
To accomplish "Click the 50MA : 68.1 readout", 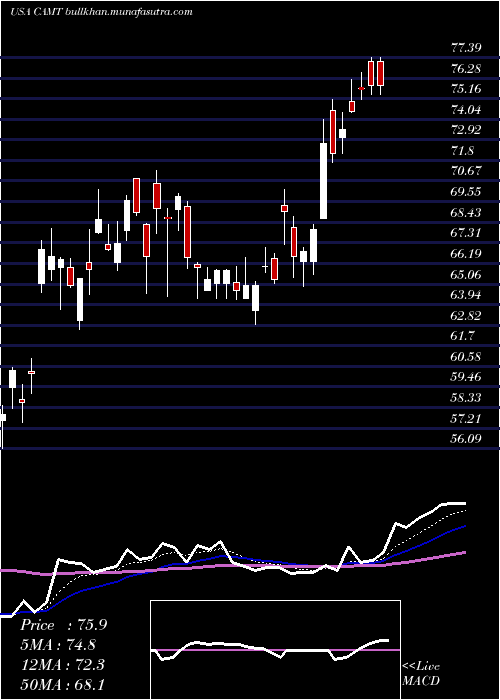I will pyautogui.click(x=62, y=684).
